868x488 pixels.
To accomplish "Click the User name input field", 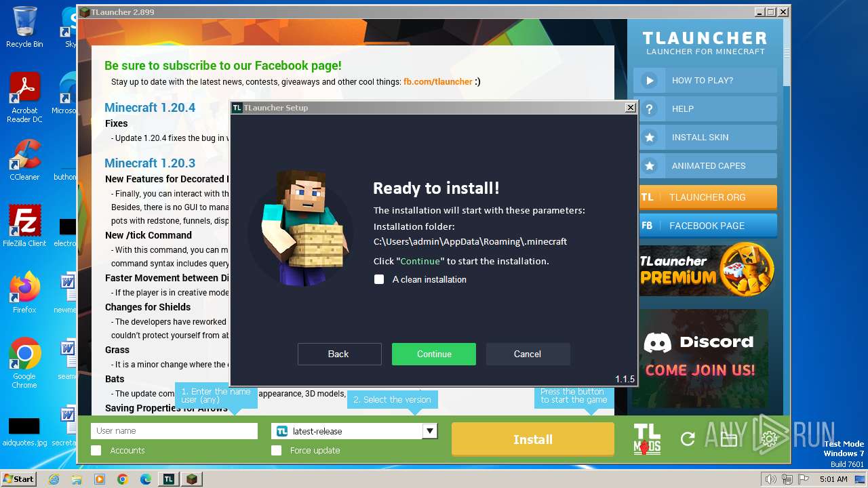I will point(174,431).
